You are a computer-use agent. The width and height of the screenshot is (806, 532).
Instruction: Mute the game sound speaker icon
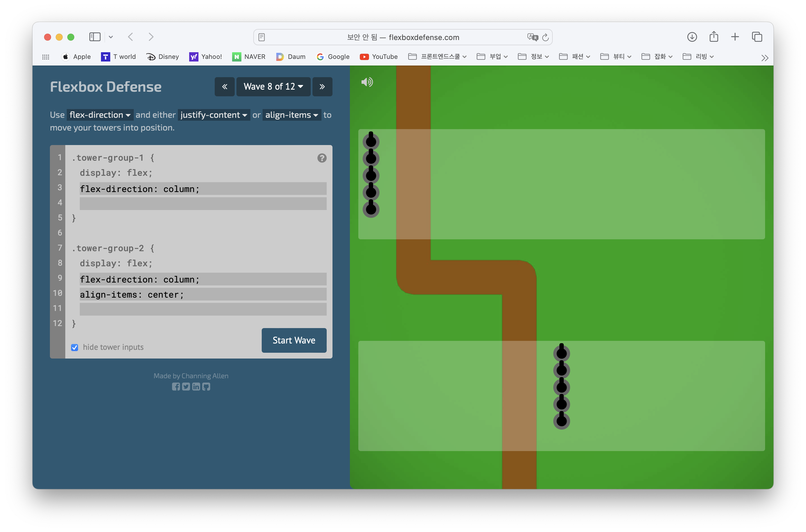[367, 82]
